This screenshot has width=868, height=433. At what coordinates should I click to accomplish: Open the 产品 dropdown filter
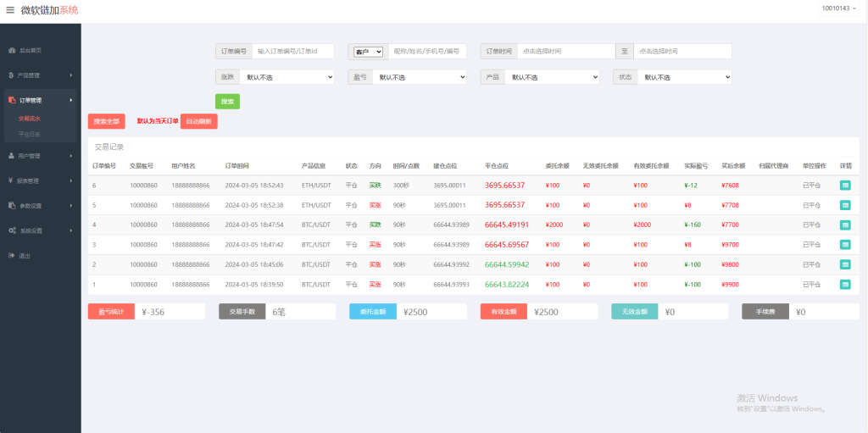pos(551,77)
